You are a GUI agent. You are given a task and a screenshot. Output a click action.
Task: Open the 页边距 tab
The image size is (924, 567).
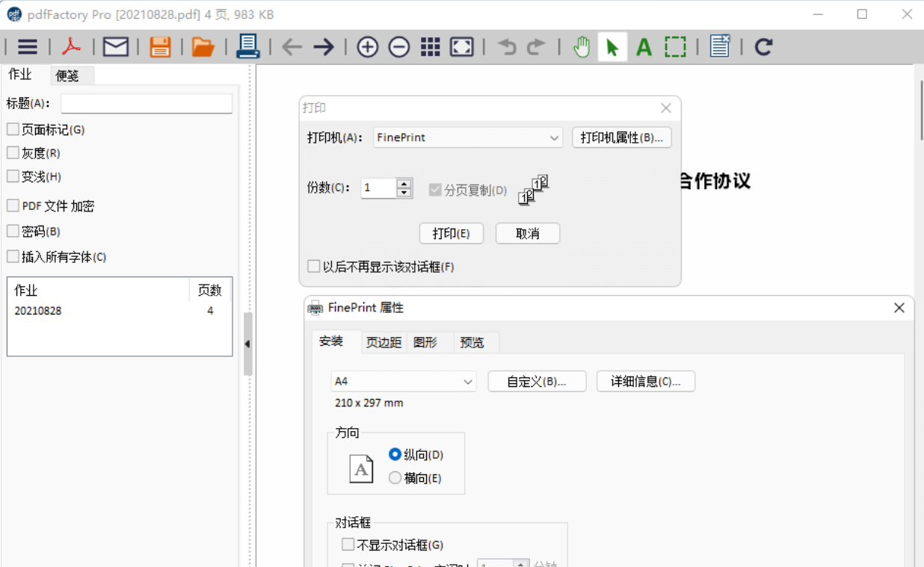tap(384, 343)
